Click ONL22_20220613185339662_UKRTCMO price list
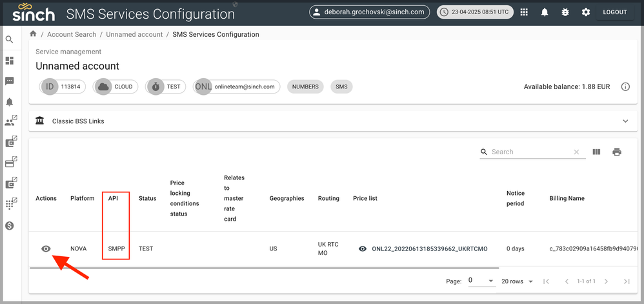Viewport: 644px width, 304px height. [x=430, y=249]
